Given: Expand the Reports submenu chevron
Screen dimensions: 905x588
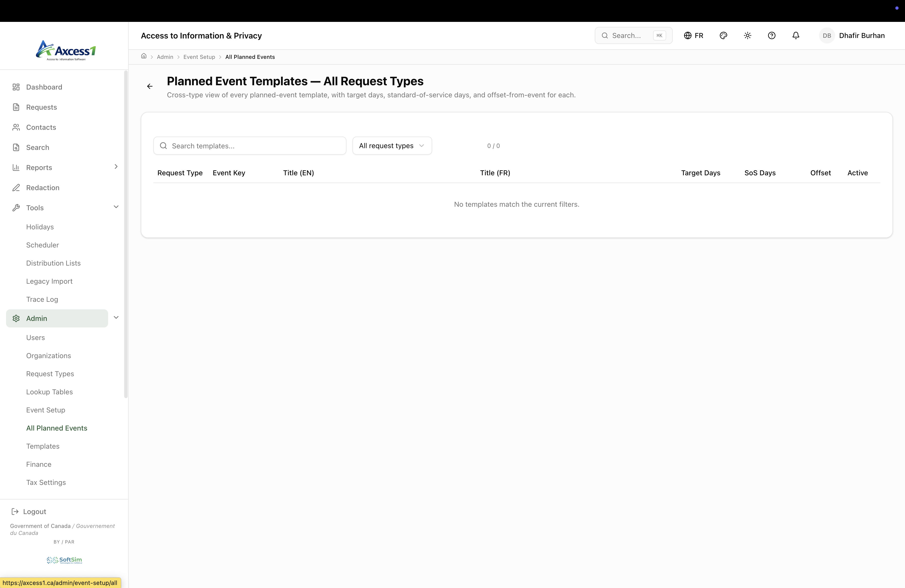Looking at the screenshot, I should (116, 166).
